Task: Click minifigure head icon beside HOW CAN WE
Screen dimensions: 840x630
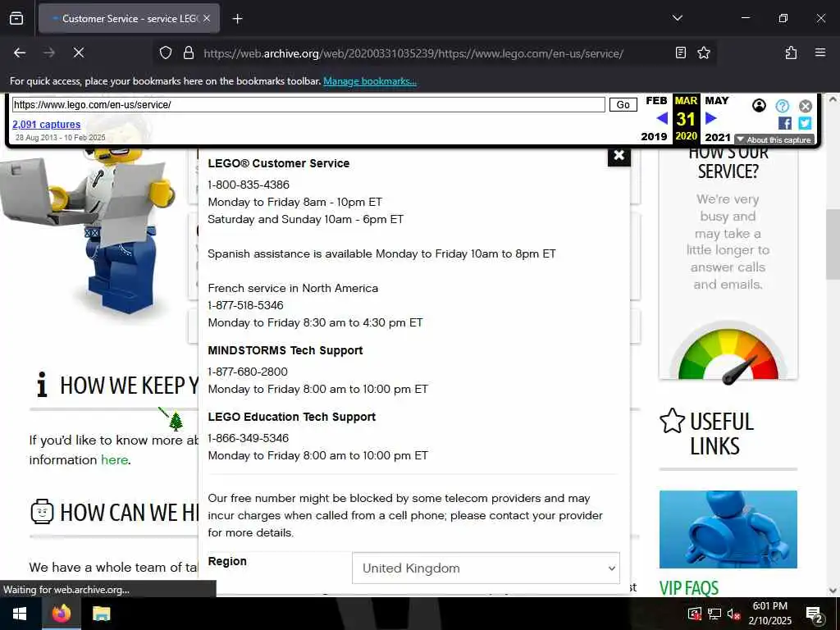Action: point(43,511)
